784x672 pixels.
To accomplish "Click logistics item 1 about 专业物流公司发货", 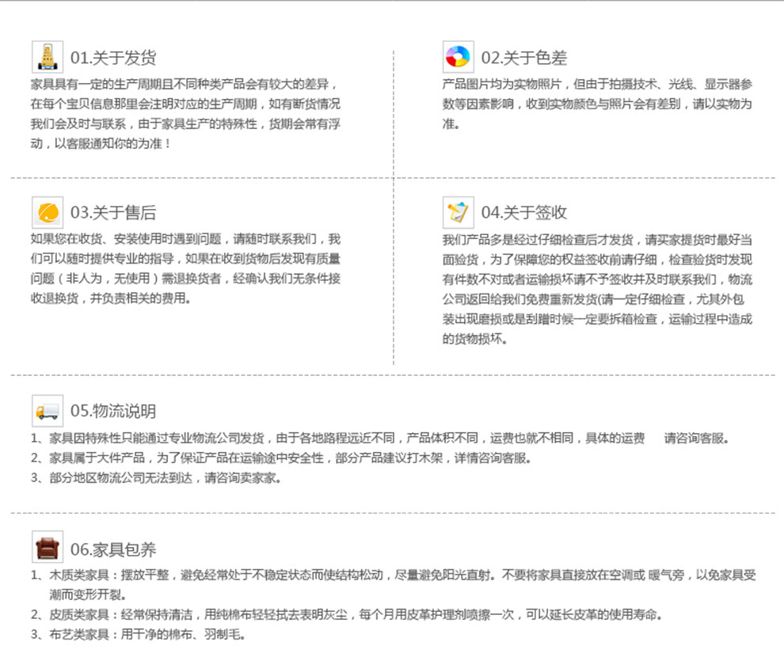I will pyautogui.click(x=380, y=439).
